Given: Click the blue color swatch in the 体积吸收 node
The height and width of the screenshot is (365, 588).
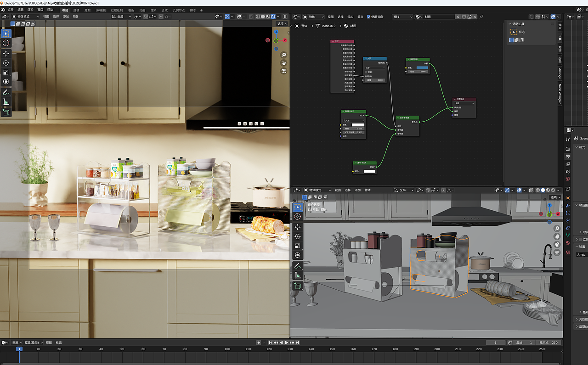Looking at the screenshot, I should point(422,67).
